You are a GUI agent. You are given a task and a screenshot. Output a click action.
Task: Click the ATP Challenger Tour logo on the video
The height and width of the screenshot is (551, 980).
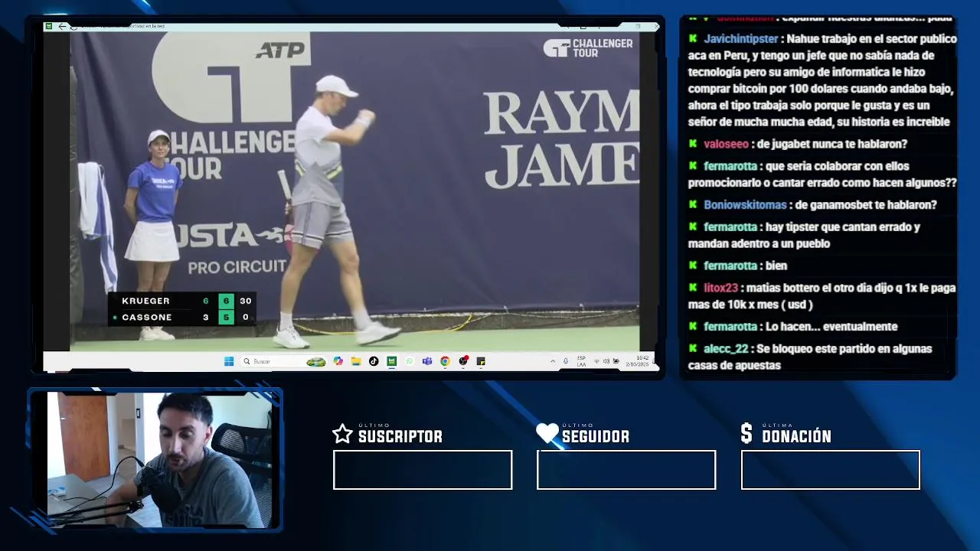click(588, 47)
